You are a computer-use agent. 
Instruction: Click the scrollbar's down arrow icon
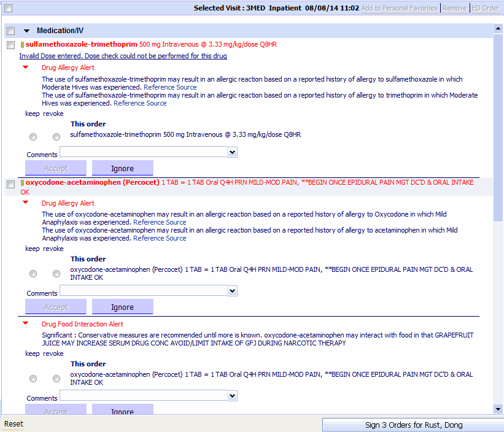[x=498, y=409]
